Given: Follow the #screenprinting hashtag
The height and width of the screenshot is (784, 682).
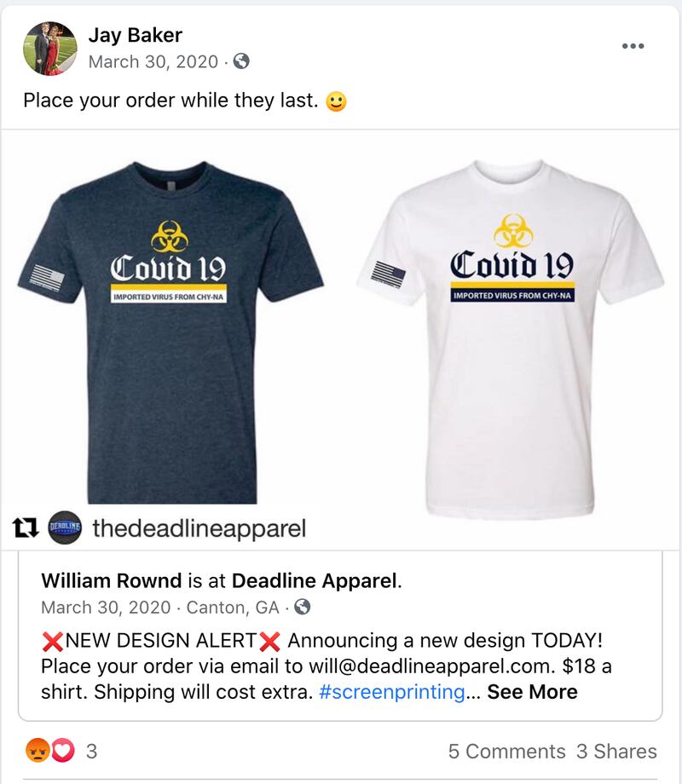Looking at the screenshot, I should 392,692.
